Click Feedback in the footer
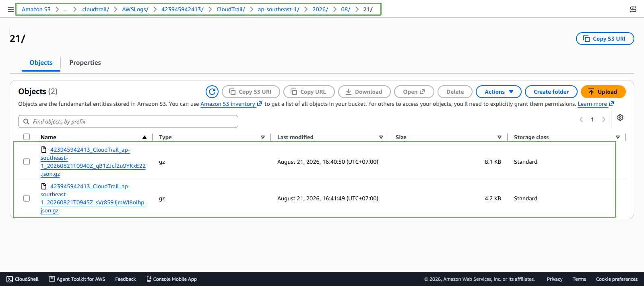644x286 pixels. (126, 279)
